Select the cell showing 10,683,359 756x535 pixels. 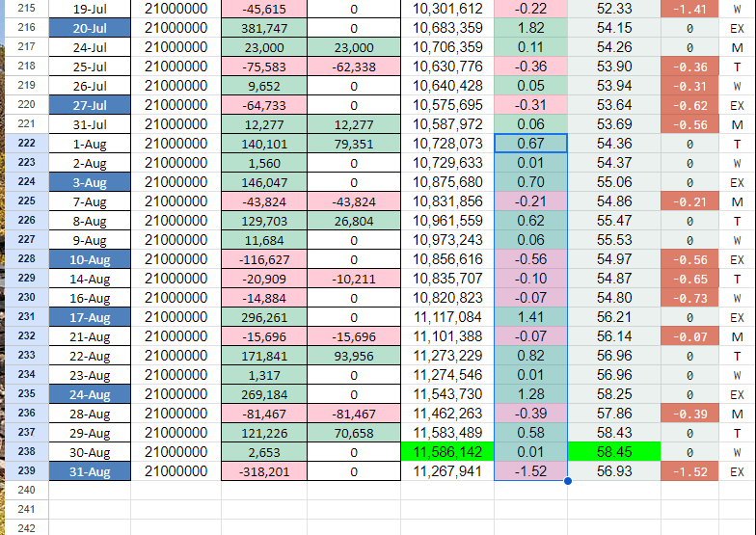447,28
